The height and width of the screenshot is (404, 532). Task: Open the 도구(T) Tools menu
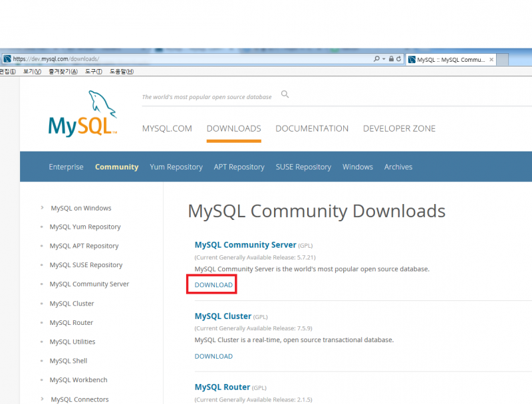93,72
